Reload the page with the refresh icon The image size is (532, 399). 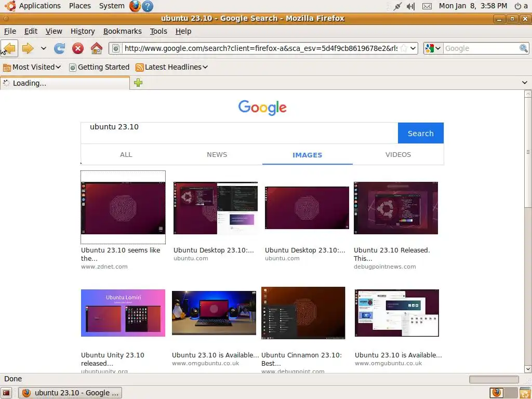point(59,48)
